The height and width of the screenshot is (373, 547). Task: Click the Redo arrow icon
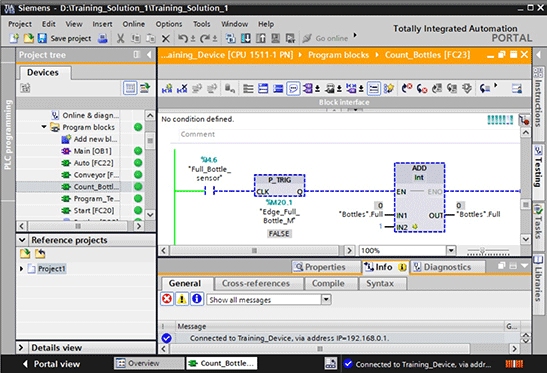(205, 38)
